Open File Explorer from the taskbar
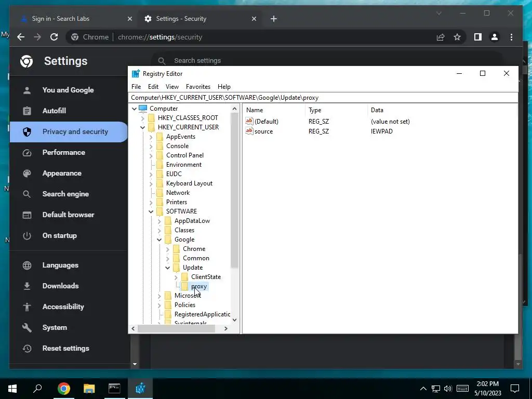 [89, 388]
